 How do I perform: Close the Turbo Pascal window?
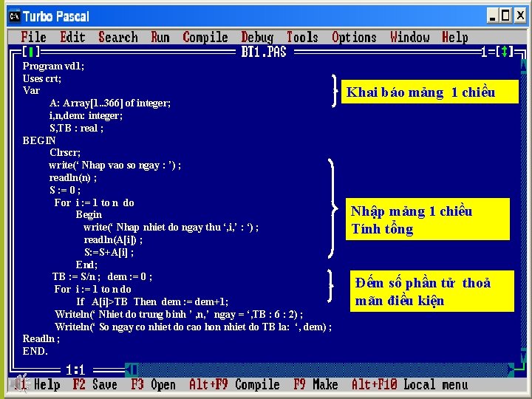pyautogui.click(x=519, y=16)
